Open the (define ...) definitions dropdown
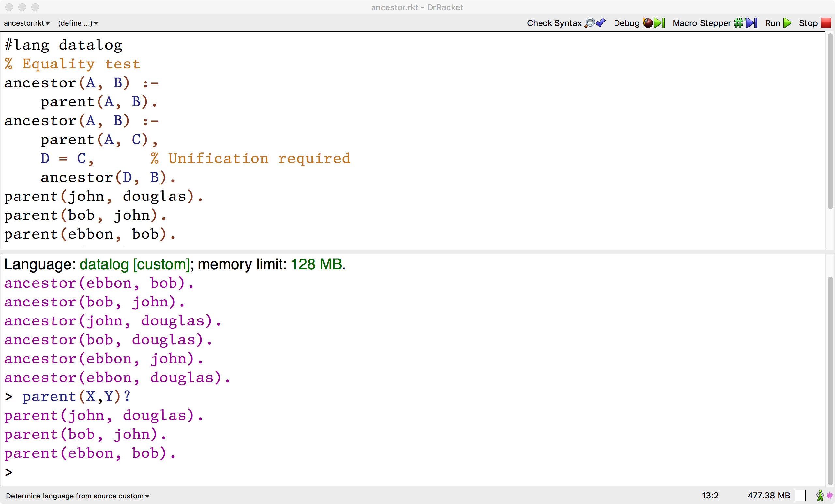Viewport: 835px width, 504px height. 78,23
